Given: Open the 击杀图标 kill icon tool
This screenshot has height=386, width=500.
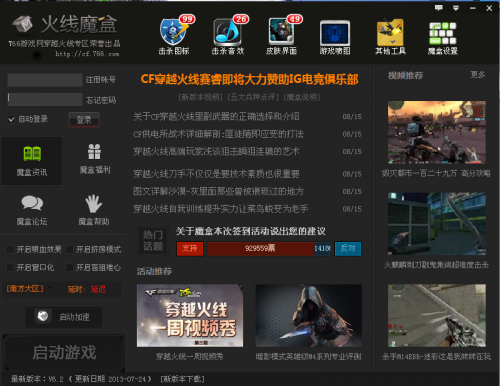Looking at the screenshot, I should tap(174, 35).
